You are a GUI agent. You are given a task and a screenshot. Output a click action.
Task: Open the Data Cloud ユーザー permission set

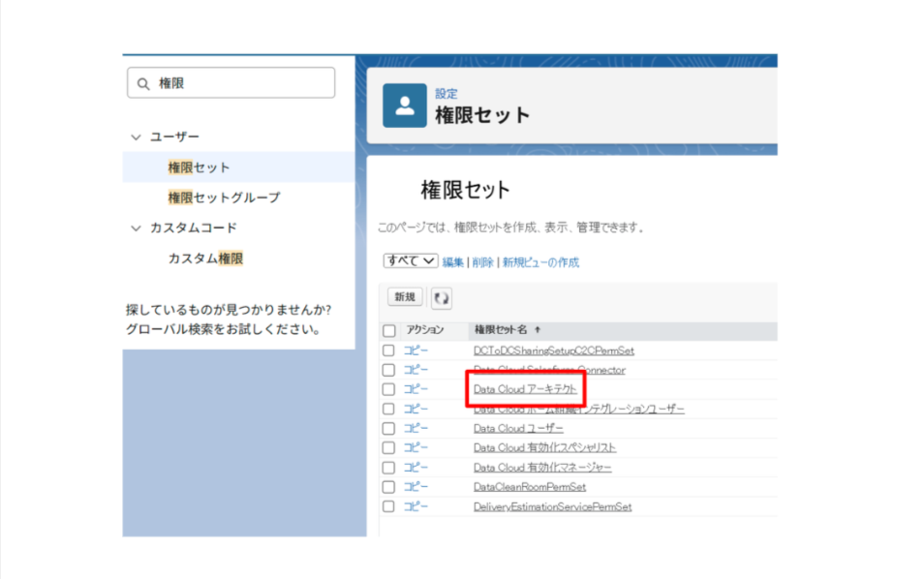(518, 428)
